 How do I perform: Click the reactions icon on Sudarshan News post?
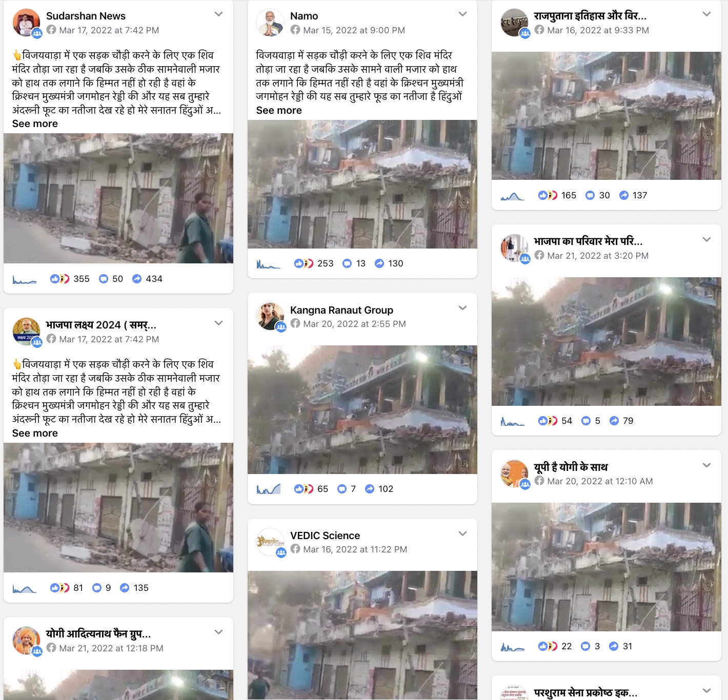(x=59, y=279)
